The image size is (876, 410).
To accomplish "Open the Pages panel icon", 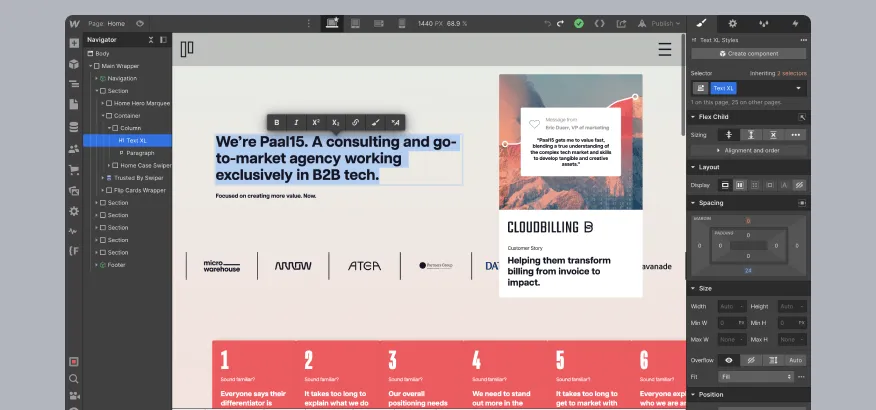I will point(74,104).
